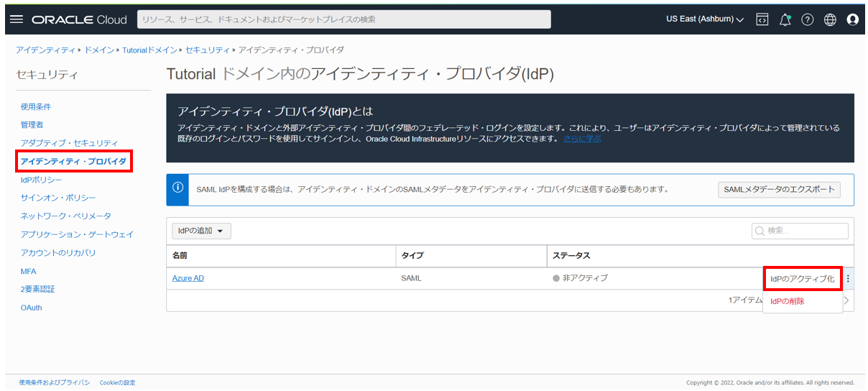Select IdPのアクティブ化 from the context menu
This screenshot has width=868, height=391.
802,279
